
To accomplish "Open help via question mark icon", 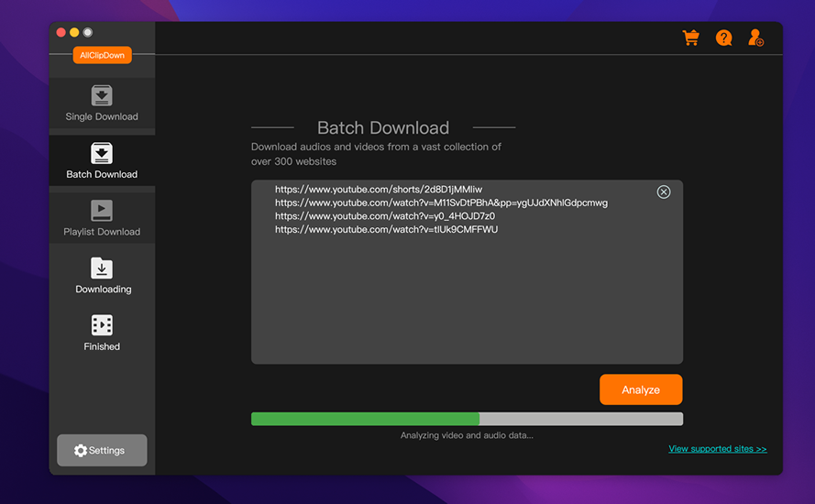I will pyautogui.click(x=724, y=38).
